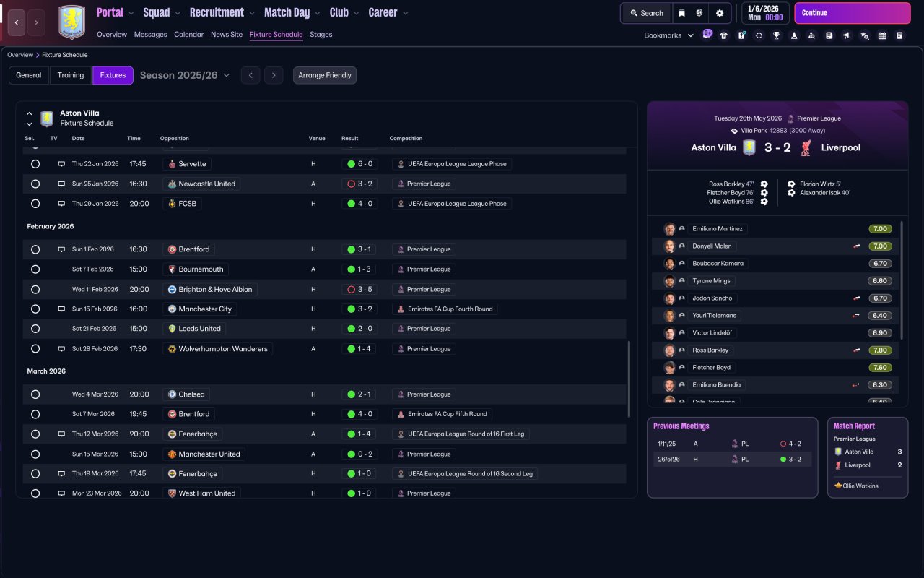Click the person with magnifier bookmark icon
The image size is (924, 578).
point(811,35)
